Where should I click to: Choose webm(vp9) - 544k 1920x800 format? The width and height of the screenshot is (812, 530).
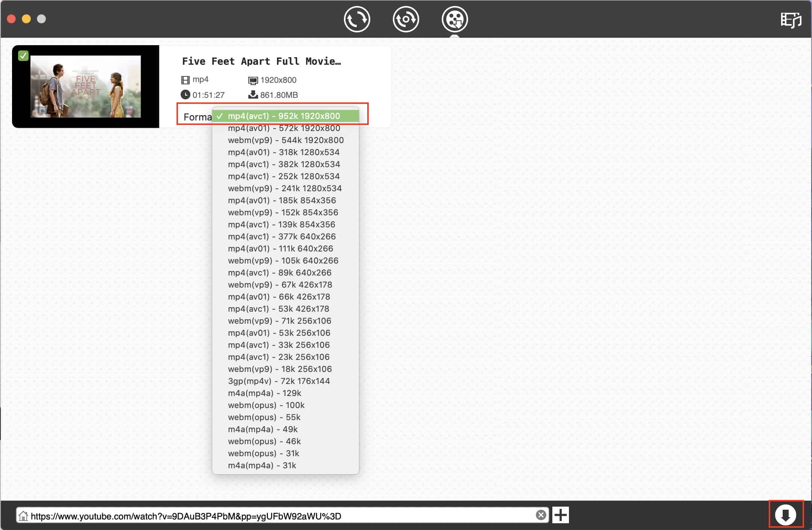pyautogui.click(x=286, y=140)
